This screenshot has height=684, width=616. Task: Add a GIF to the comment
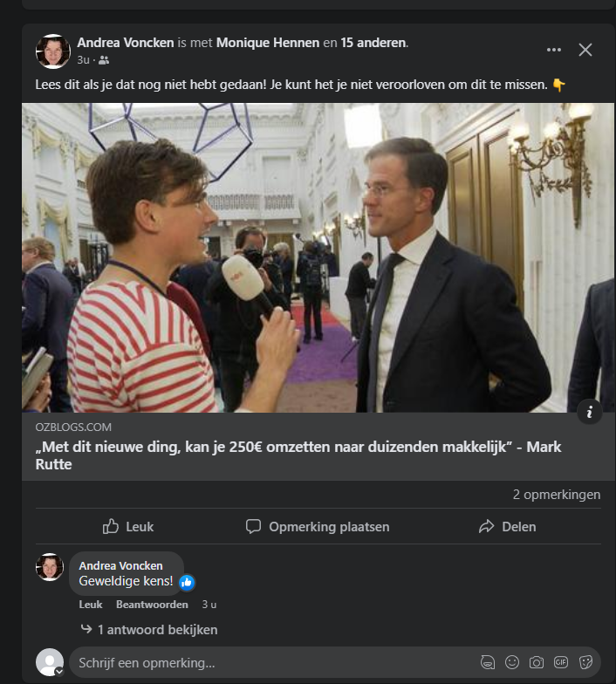[x=561, y=662]
